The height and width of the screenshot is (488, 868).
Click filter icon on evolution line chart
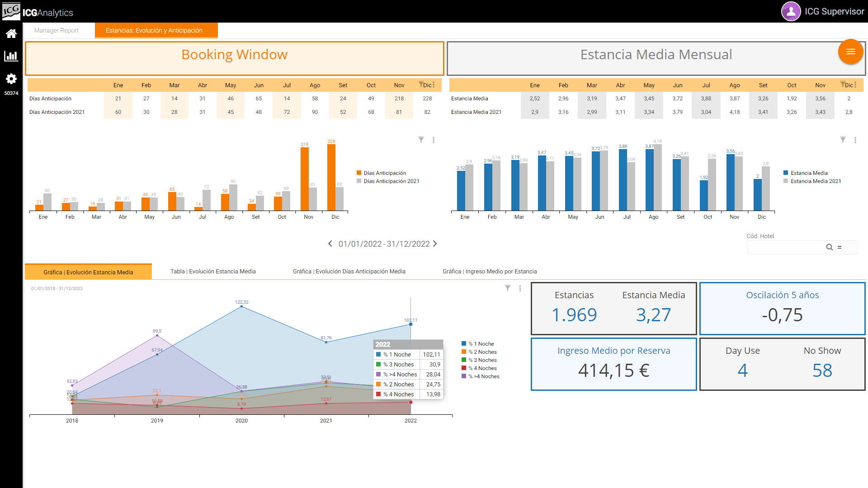pyautogui.click(x=508, y=288)
